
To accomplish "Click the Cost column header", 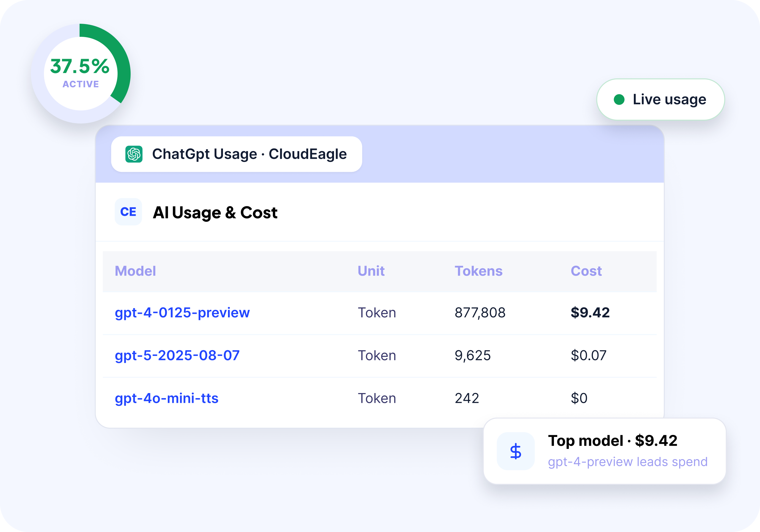I will pos(586,271).
